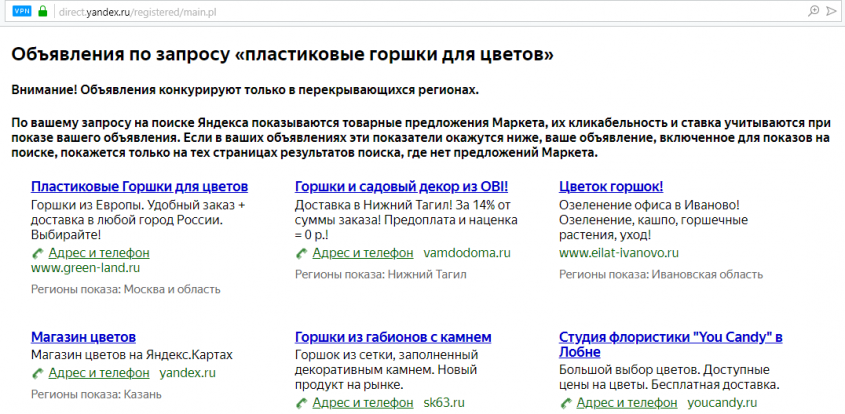Click the yandex.ru domain text

188,373
